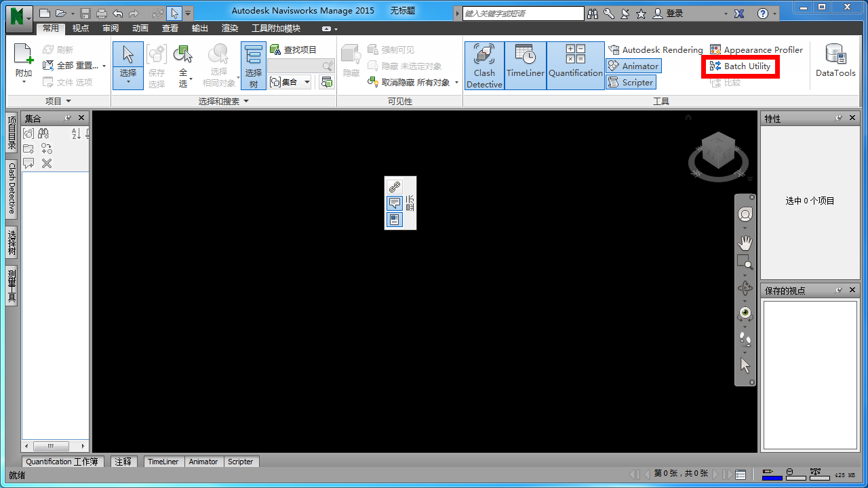The image size is (868, 488).
Task: Open the steering wheel on navigation bar
Action: coord(745,214)
